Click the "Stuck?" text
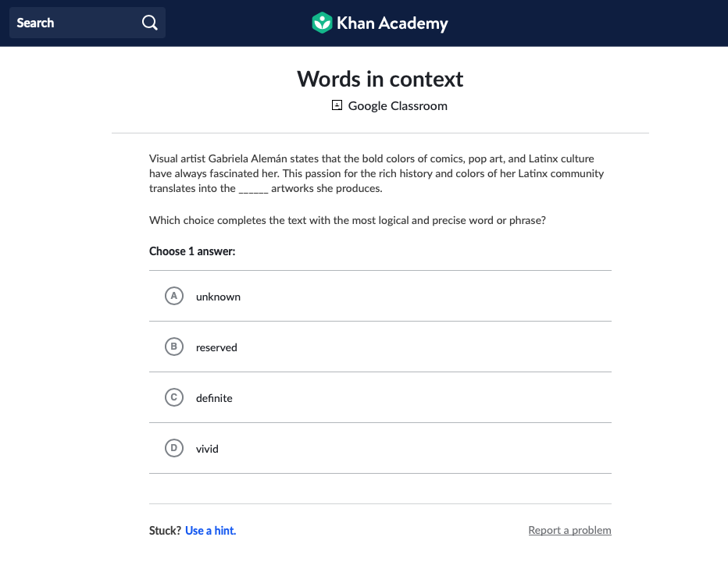 [165, 531]
